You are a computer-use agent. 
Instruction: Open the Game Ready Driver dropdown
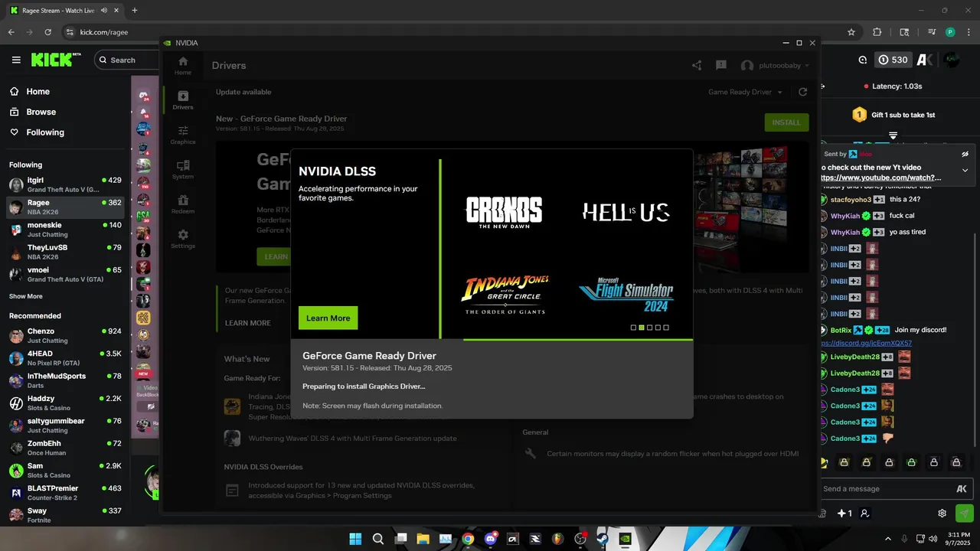click(745, 92)
